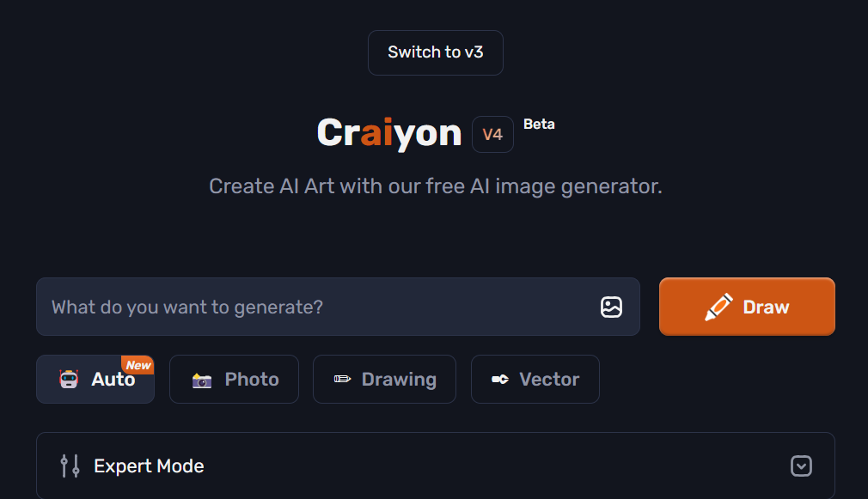
Task: Click the robot icon for Auto style
Action: pos(69,380)
